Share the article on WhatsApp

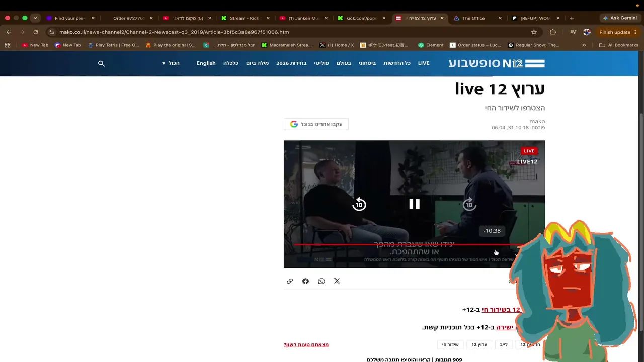click(x=321, y=281)
